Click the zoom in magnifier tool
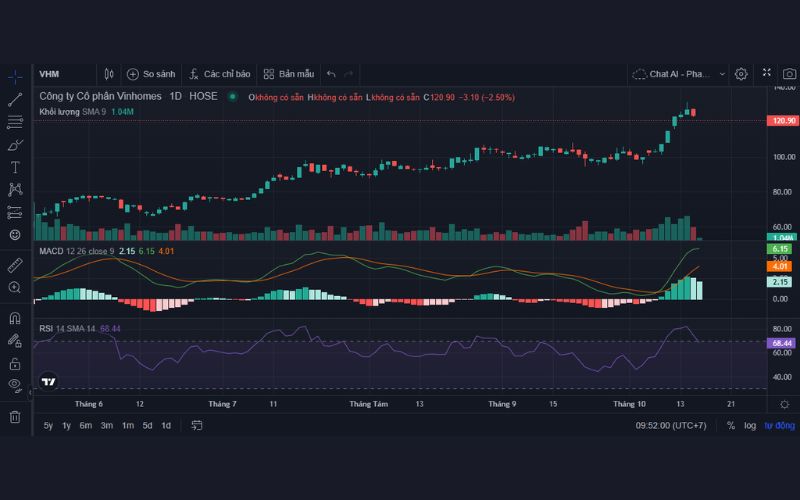800x500 pixels. (x=15, y=288)
